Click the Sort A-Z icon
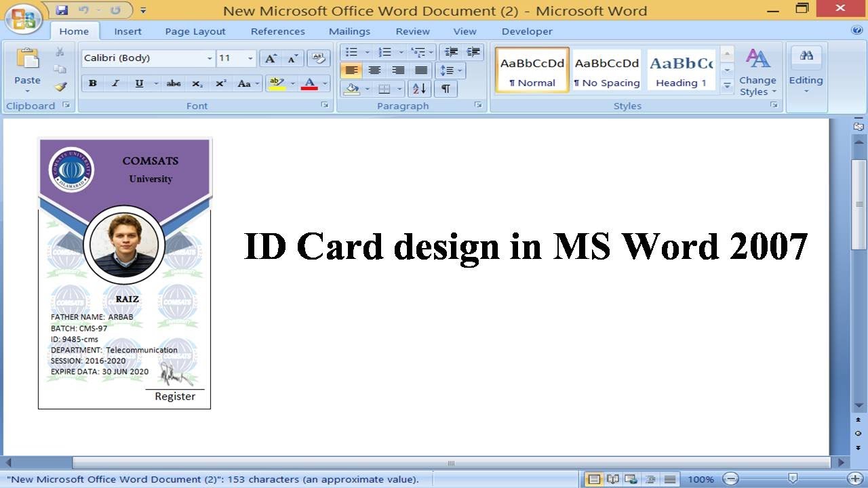868x488 pixels. point(420,89)
